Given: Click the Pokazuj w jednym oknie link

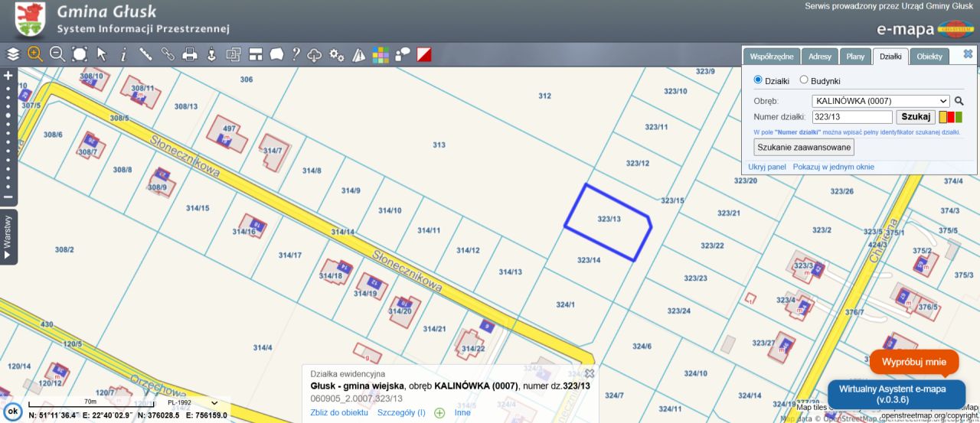Looking at the screenshot, I should click(x=834, y=167).
